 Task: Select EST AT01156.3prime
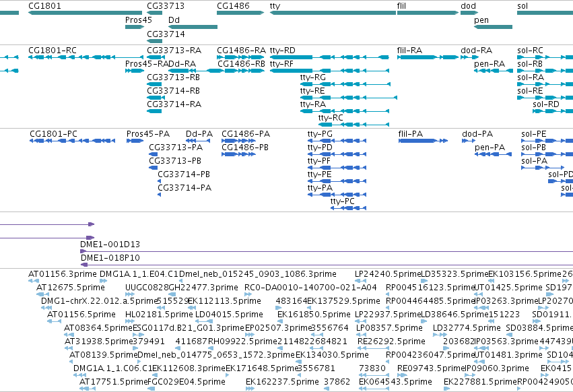(34, 281)
